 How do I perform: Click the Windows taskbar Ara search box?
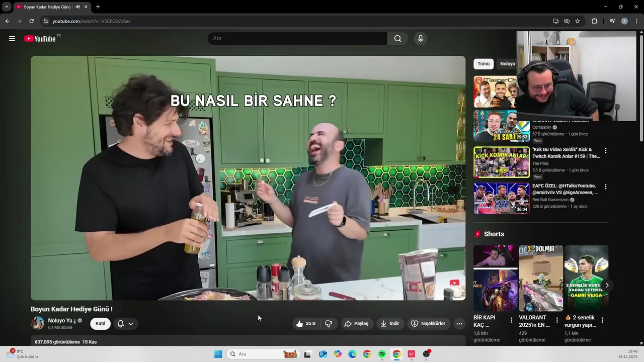[262, 354]
